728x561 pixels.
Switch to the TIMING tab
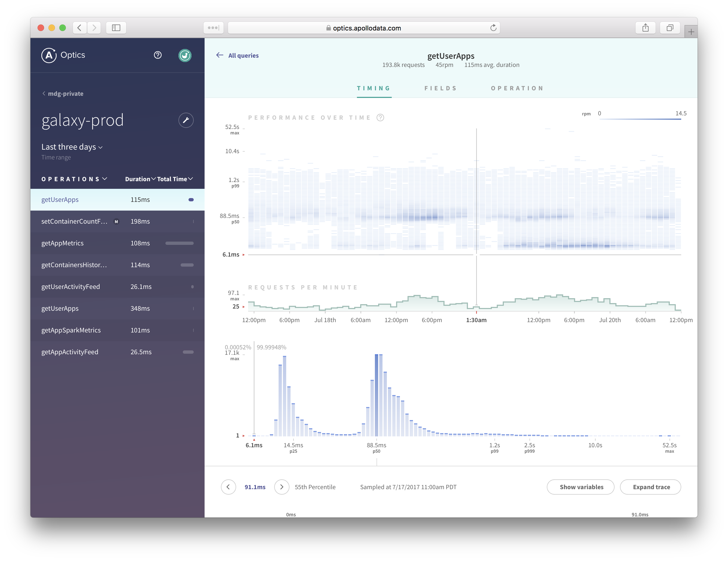[x=374, y=88]
